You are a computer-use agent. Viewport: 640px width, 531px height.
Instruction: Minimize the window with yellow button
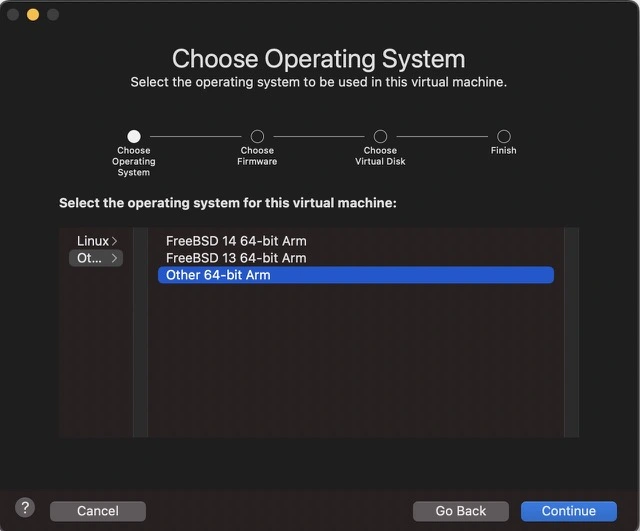tap(33, 15)
